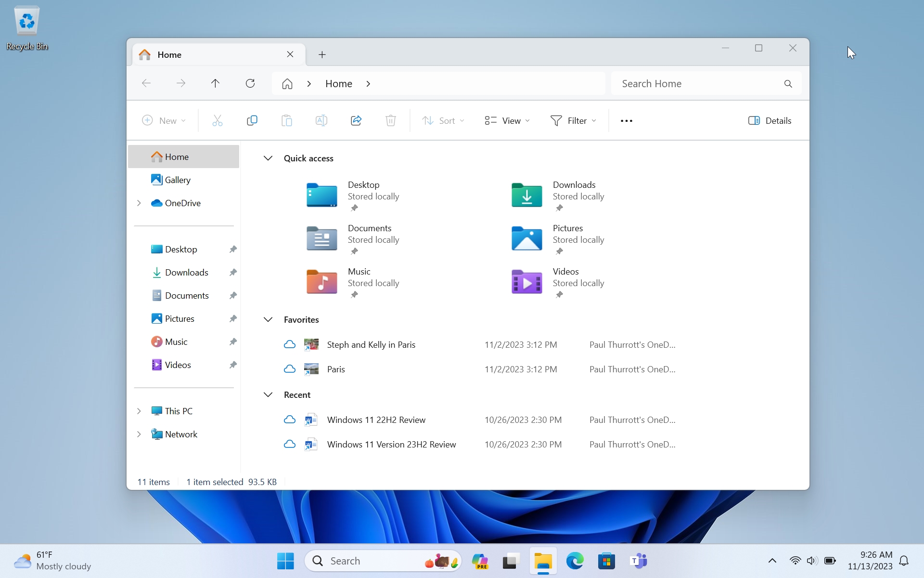The image size is (924, 578).
Task: Toggle the Details pane
Action: [x=770, y=120]
